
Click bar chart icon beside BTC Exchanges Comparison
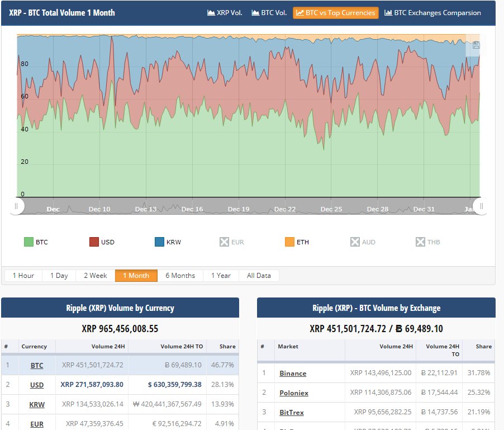coord(388,13)
